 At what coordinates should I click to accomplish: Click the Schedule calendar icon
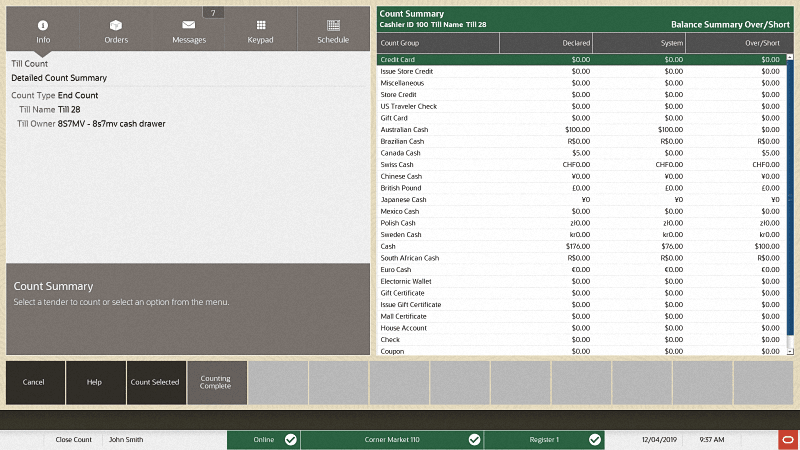[x=333, y=25]
